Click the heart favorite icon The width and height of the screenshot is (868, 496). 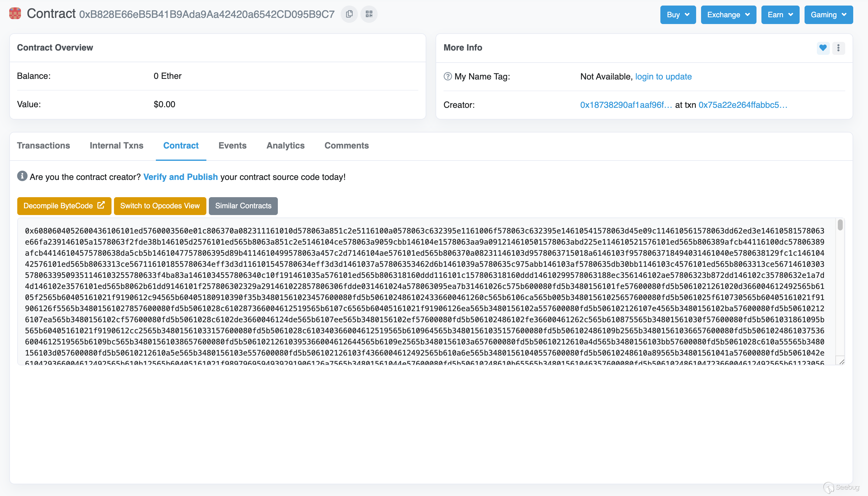coord(823,48)
